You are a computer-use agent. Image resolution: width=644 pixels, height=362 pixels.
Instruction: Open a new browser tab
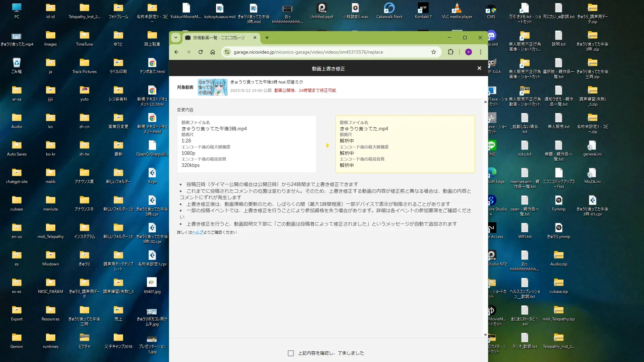point(267,38)
